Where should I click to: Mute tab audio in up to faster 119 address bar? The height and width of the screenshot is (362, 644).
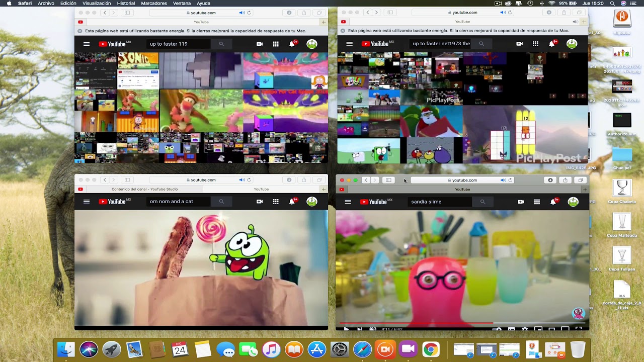[x=242, y=13]
